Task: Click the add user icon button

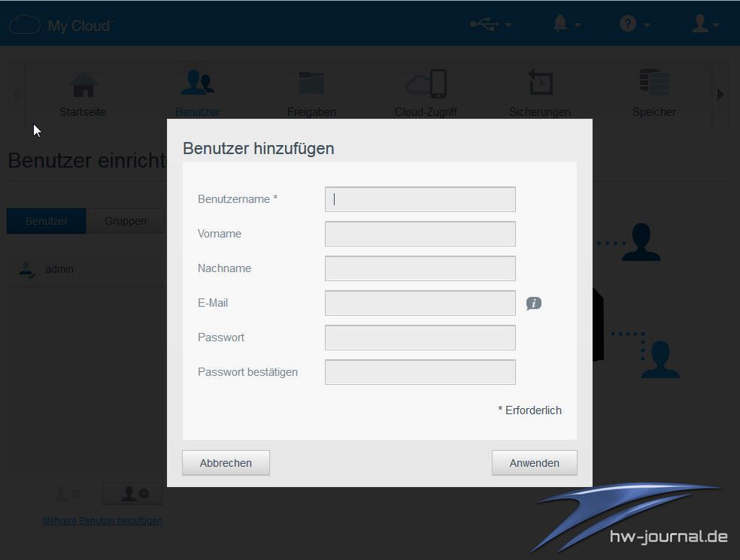Action: 132,494
